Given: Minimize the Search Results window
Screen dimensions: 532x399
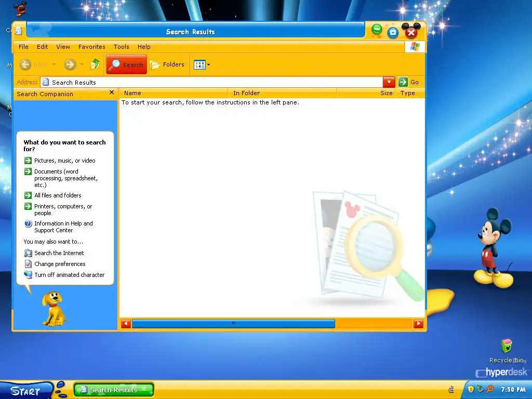Looking at the screenshot, I should tap(377, 30).
